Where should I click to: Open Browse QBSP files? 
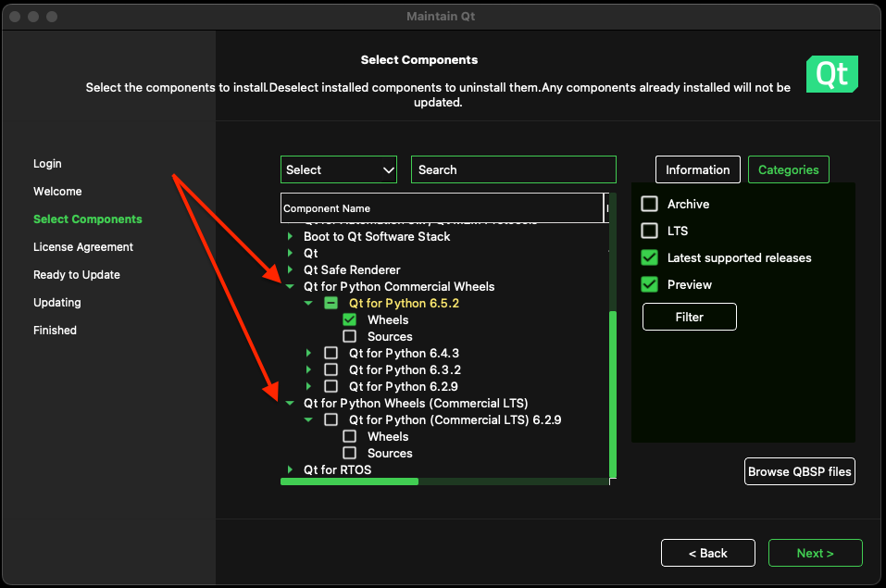pos(799,471)
